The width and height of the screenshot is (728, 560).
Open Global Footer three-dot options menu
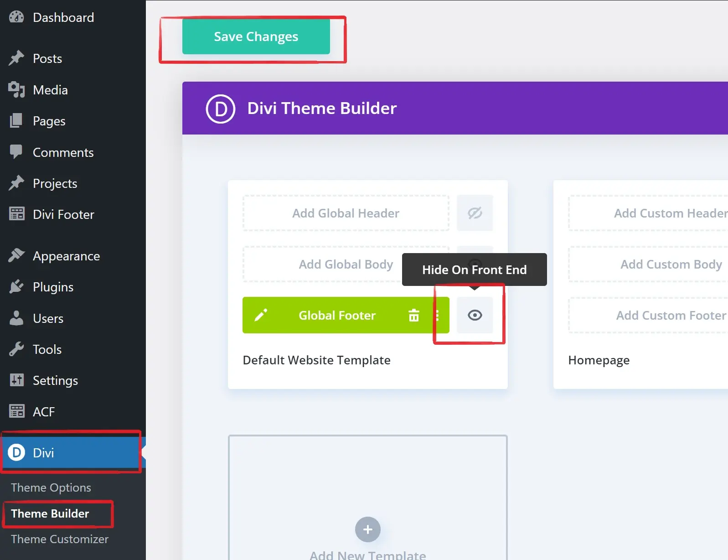(438, 315)
